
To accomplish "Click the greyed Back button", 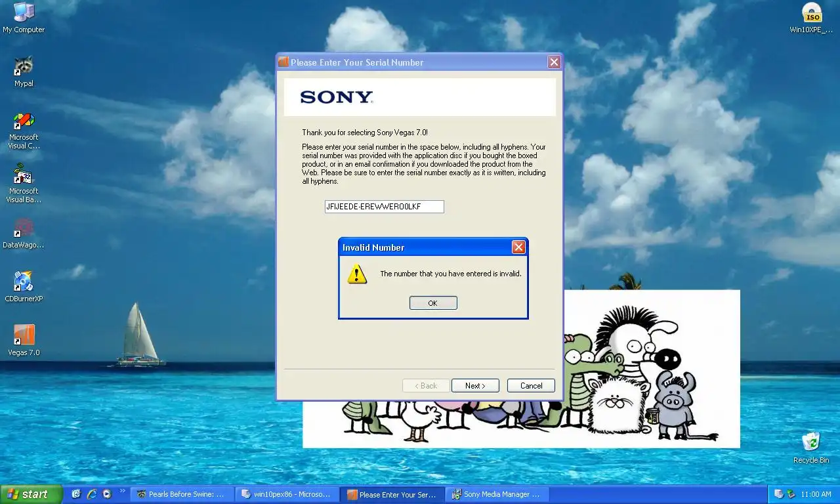I will [x=426, y=386].
